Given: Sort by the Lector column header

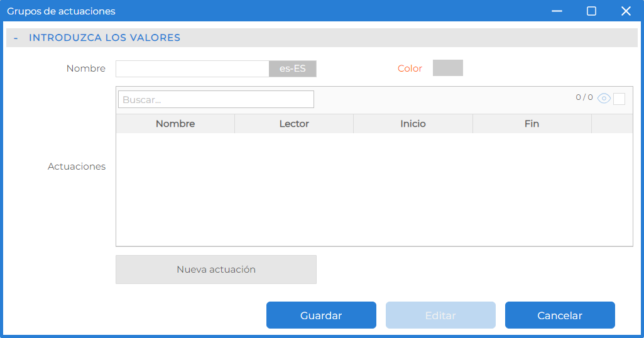Looking at the screenshot, I should [294, 124].
